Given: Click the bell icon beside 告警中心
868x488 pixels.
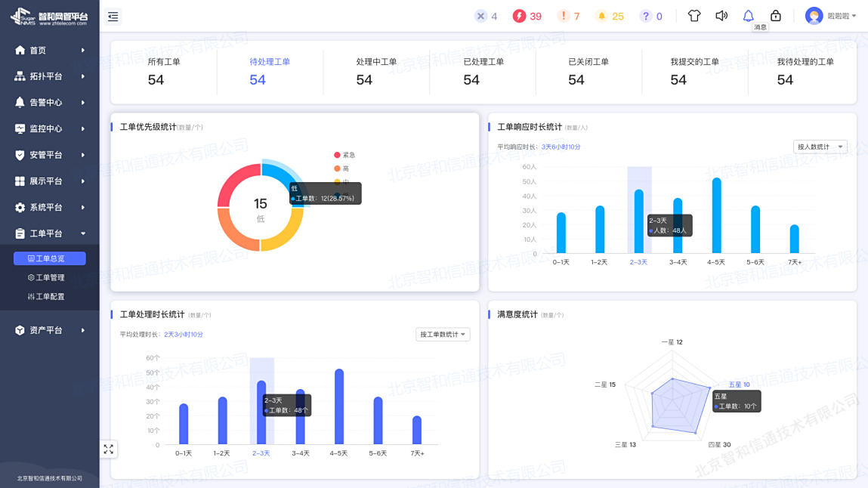Looking at the screenshot, I should pos(20,102).
